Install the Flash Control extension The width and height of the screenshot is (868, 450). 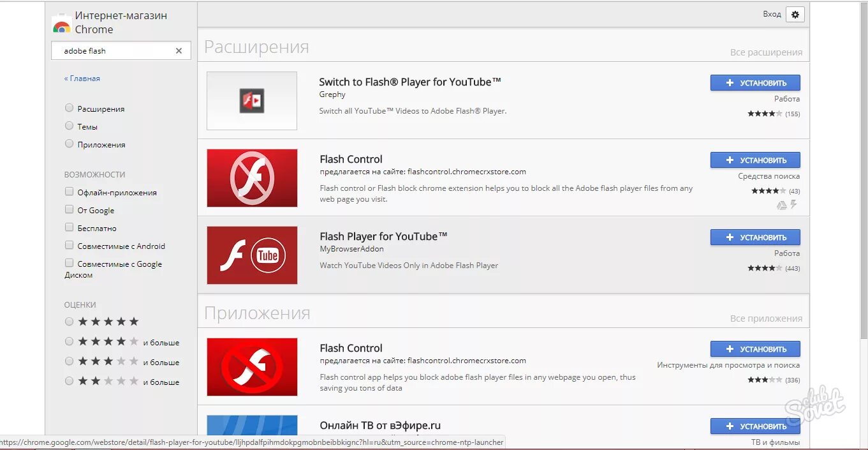(755, 160)
